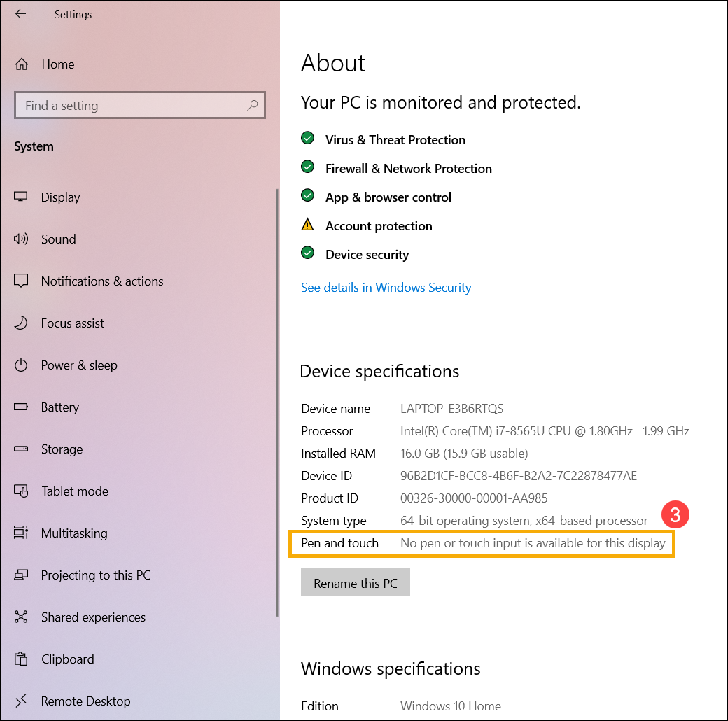728x721 pixels.
Task: Click into the Find a setting field
Action: click(x=140, y=106)
